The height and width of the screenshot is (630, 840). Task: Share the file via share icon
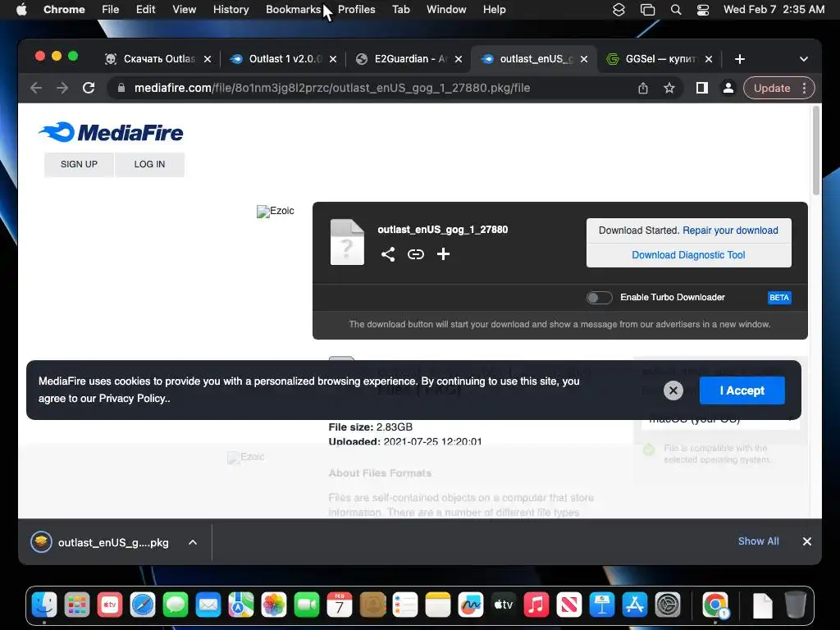pos(388,254)
